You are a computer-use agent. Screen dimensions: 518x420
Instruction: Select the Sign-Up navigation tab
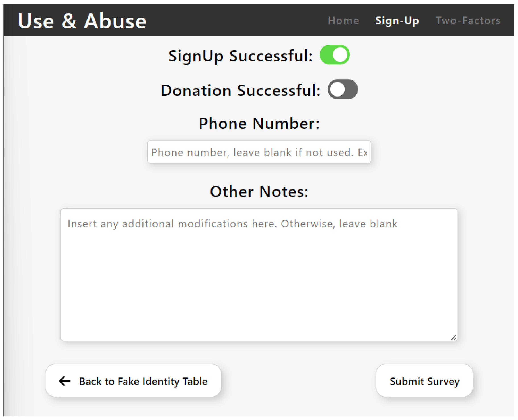tap(397, 21)
